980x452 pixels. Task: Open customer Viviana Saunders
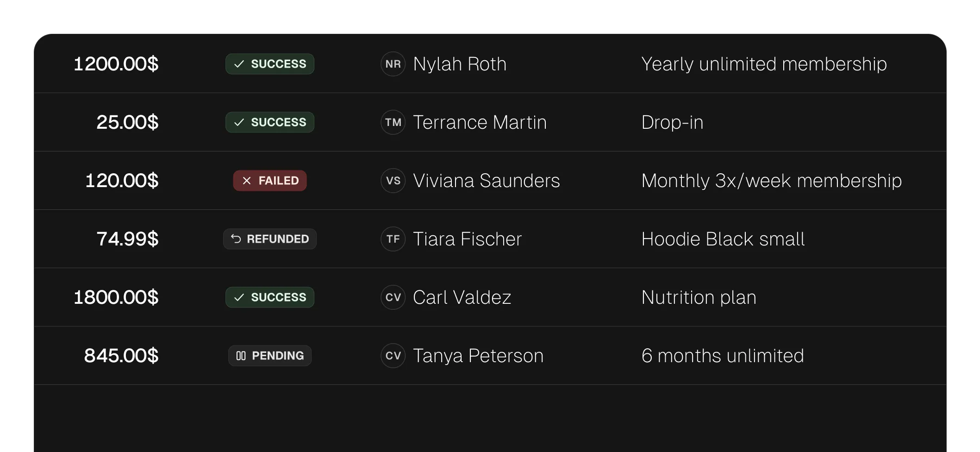point(486,181)
